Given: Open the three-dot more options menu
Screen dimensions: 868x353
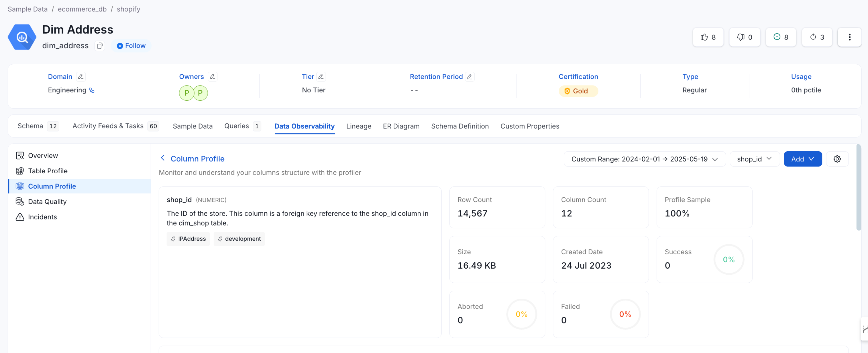Looking at the screenshot, I should (849, 37).
